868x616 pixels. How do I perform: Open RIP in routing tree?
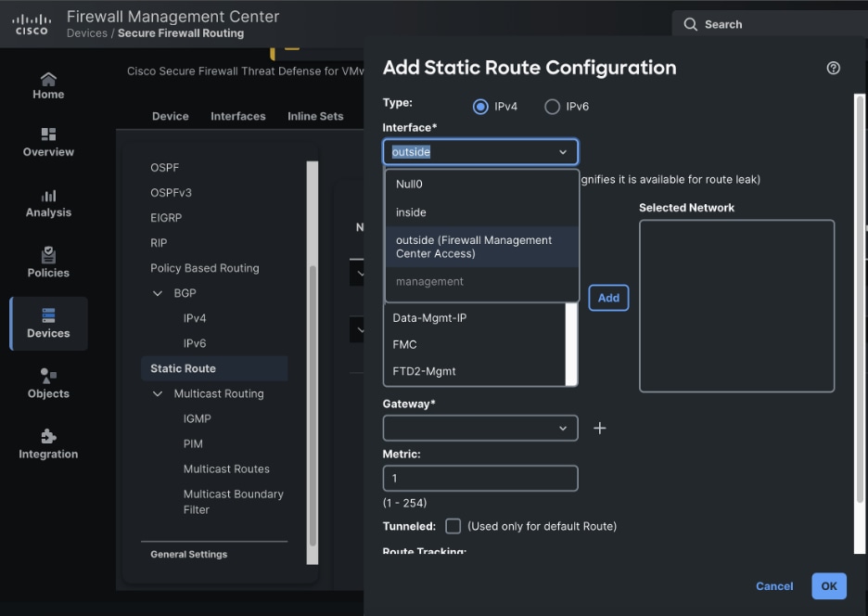(159, 243)
